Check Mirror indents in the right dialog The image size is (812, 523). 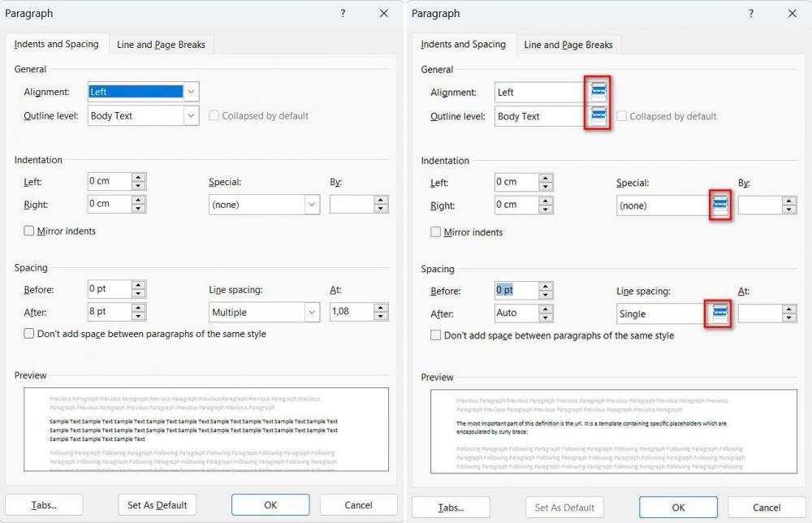(x=437, y=232)
